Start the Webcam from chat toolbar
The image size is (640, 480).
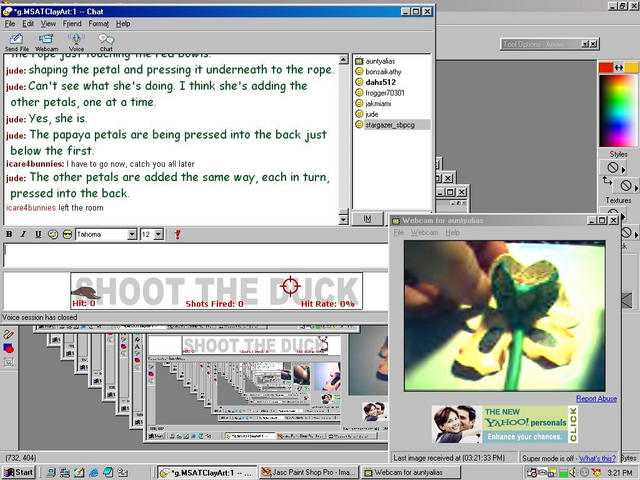tap(46, 42)
